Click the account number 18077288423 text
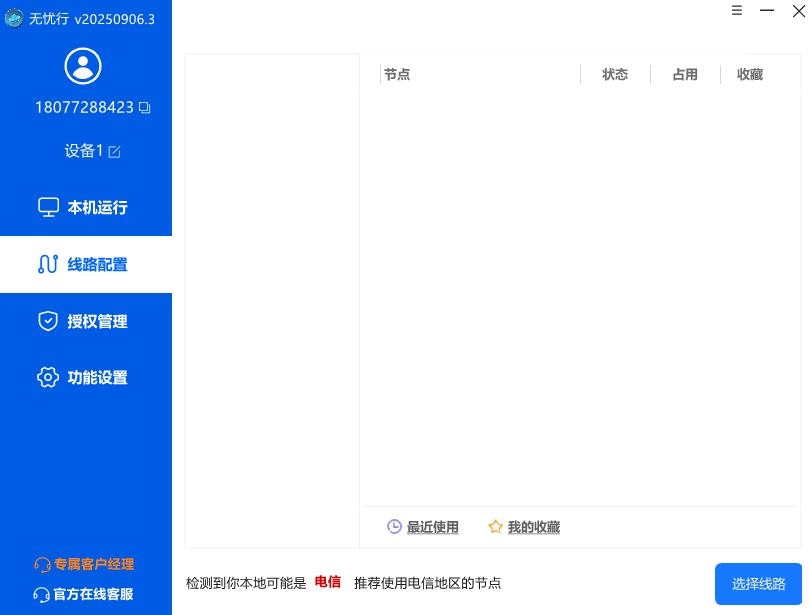 coord(85,107)
